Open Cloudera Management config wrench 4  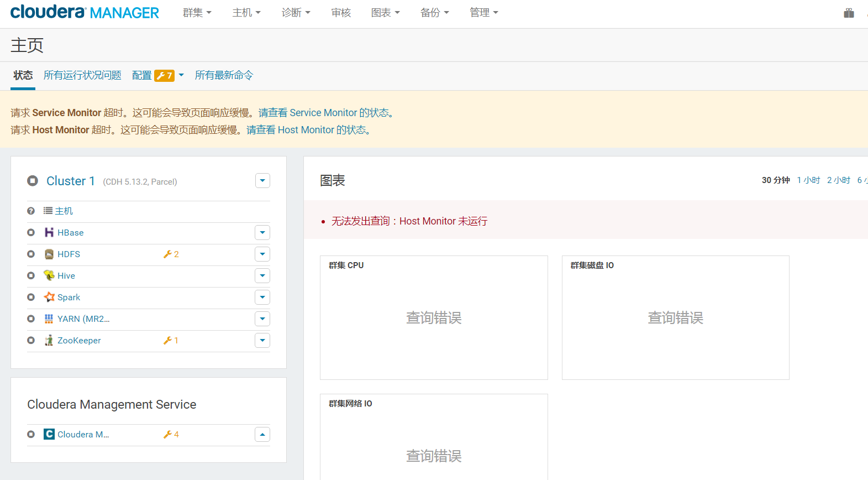[171, 434]
